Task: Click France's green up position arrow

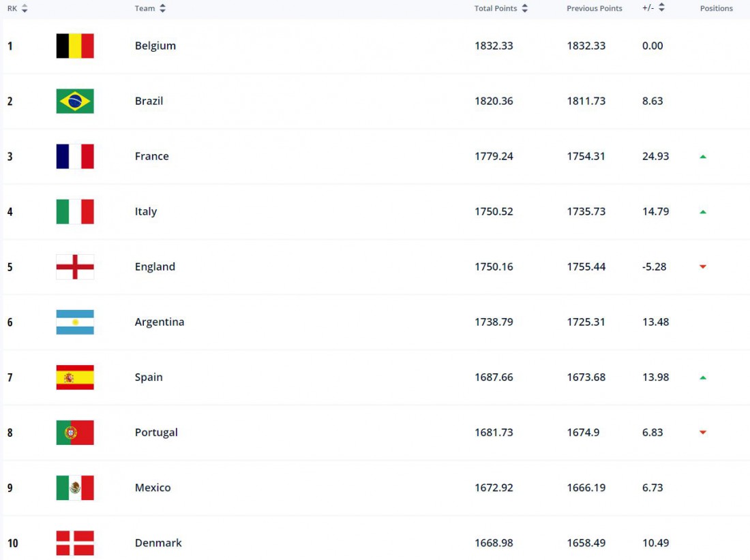Action: tap(703, 157)
